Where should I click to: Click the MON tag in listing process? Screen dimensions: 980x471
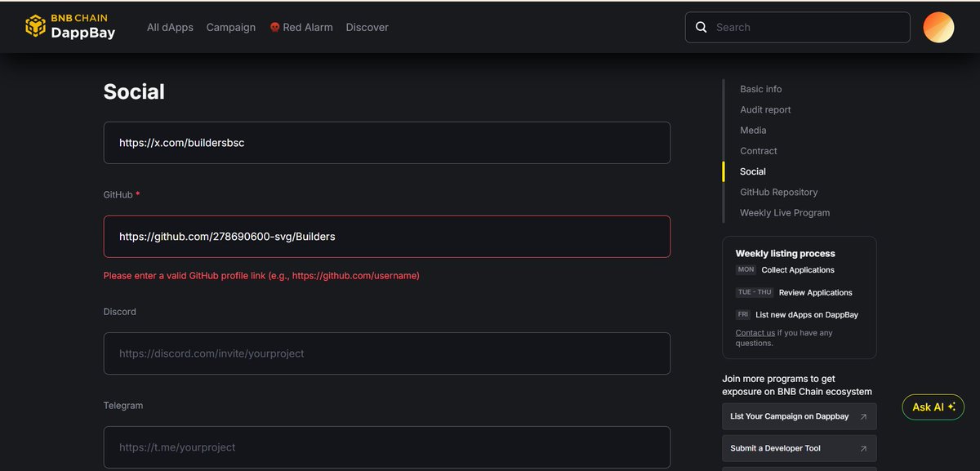pyautogui.click(x=746, y=269)
